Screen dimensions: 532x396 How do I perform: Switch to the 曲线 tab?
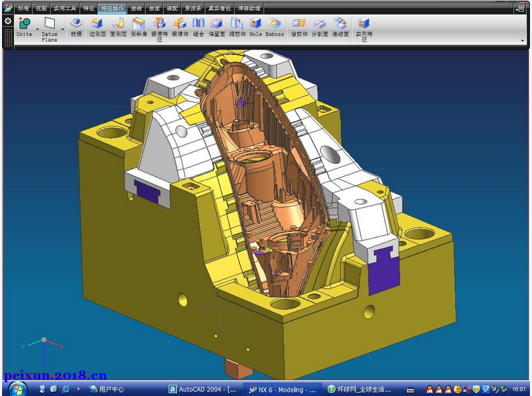pyautogui.click(x=136, y=8)
